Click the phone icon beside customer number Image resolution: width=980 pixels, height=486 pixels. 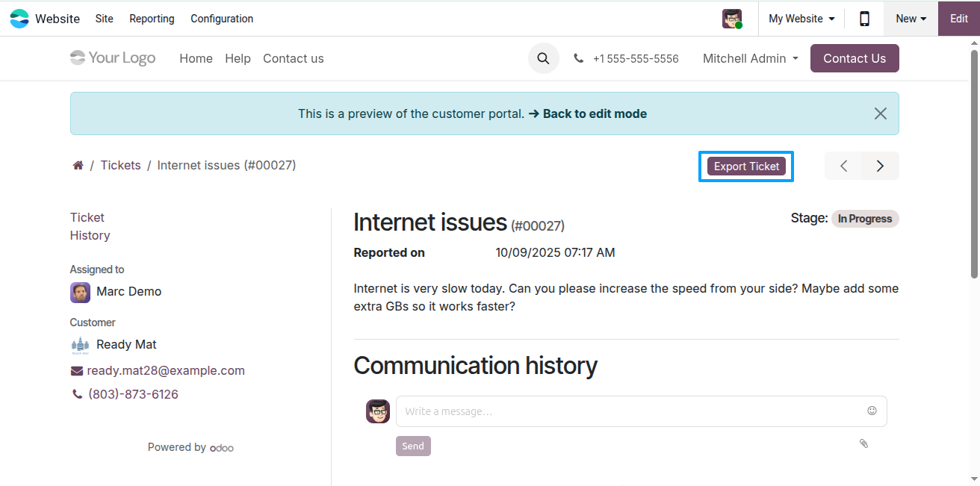[x=77, y=394]
